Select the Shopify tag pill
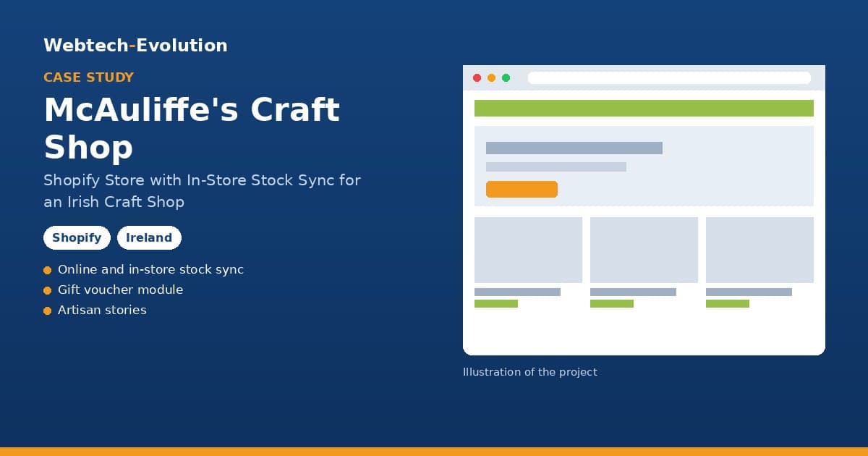Screen dimensions: 868x456 click(x=77, y=237)
